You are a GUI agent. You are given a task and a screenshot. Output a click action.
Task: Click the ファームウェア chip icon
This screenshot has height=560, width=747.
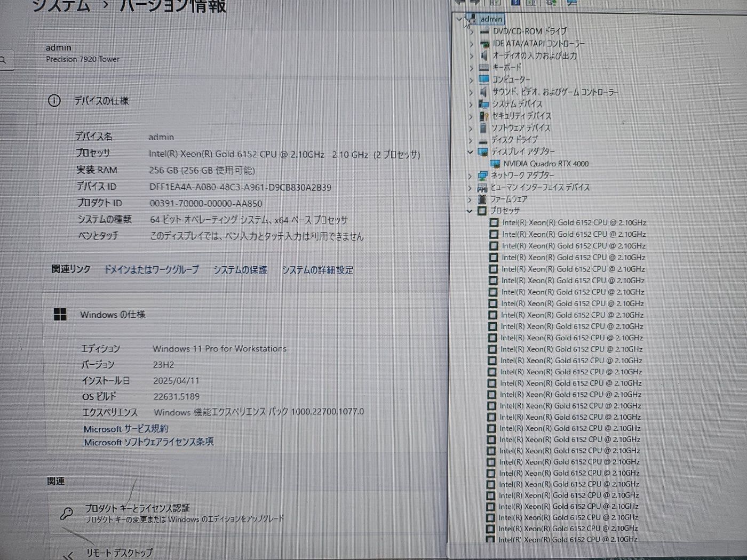(x=482, y=199)
